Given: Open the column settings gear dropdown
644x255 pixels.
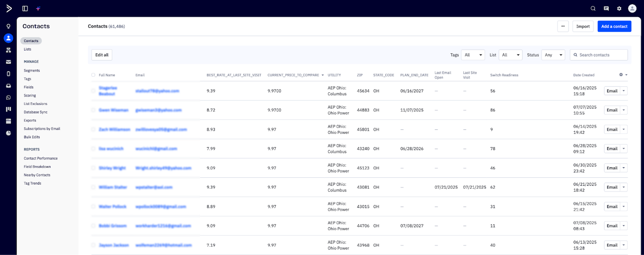Looking at the screenshot, I should pyautogui.click(x=623, y=75).
